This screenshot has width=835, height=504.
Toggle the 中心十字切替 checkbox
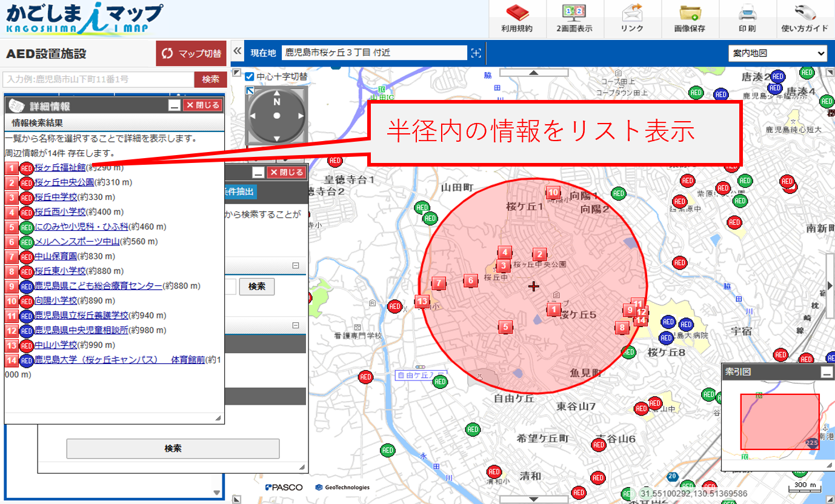(249, 77)
